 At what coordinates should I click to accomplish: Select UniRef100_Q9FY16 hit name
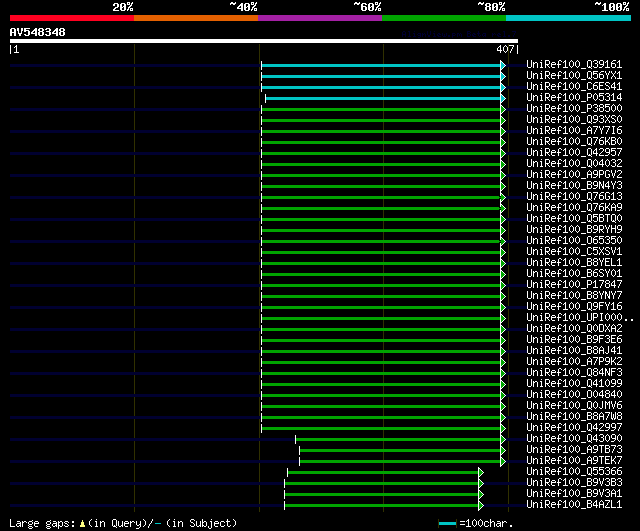(574, 307)
